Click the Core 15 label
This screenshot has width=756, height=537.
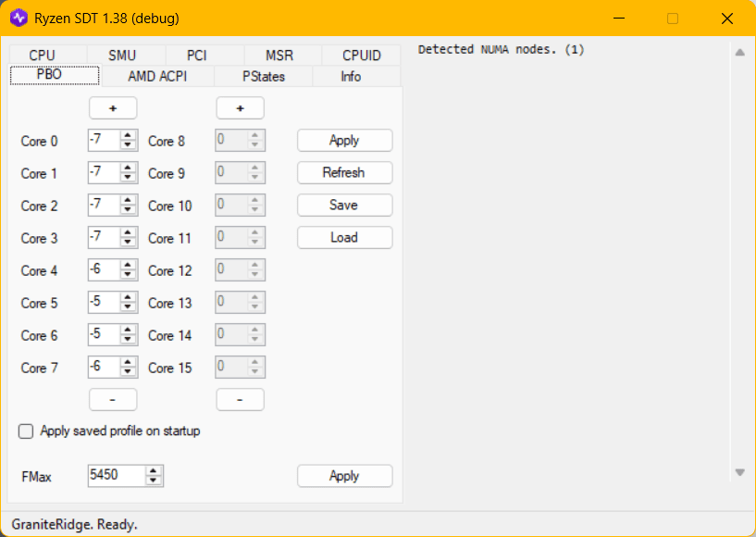tap(169, 368)
